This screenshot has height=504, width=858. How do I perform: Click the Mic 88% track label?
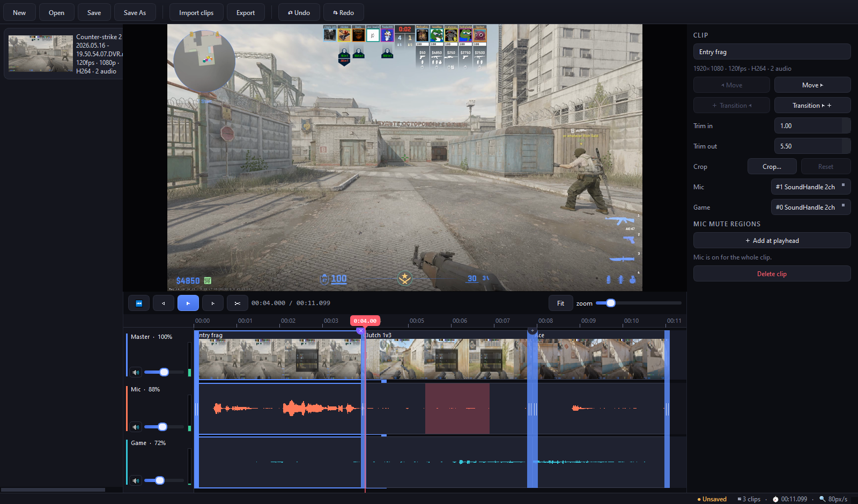tap(145, 389)
